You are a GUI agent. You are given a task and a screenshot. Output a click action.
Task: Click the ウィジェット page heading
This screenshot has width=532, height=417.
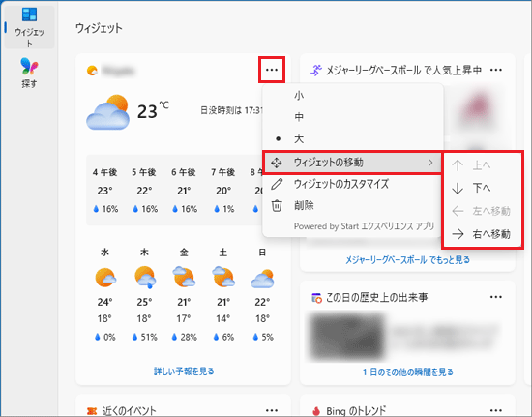pos(99,28)
